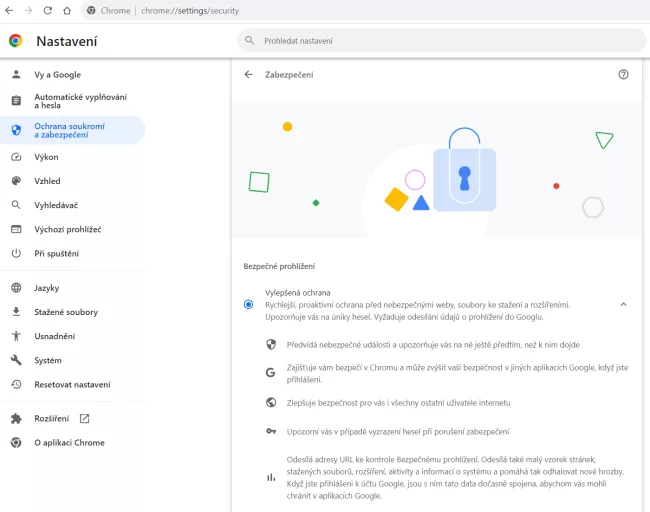
Task: Click the reset clock icon beside Resetovat nastavení
Action: (16, 384)
